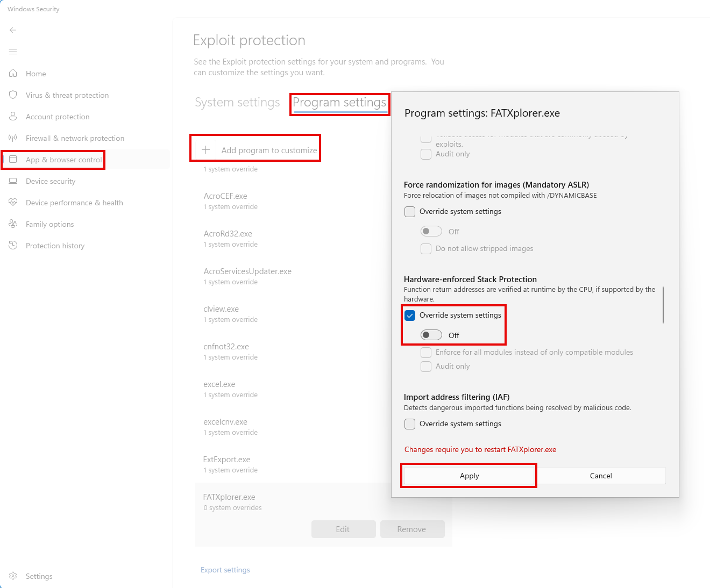
Task: Click the Apply button
Action: [469, 476]
